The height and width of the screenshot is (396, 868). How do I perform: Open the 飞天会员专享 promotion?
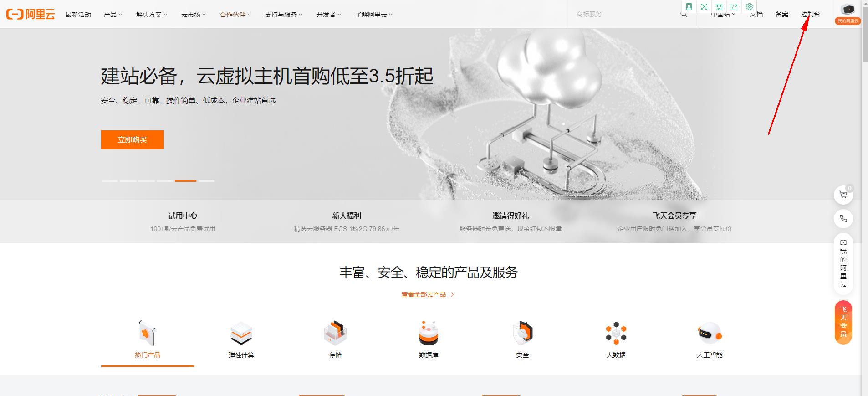[x=674, y=221]
